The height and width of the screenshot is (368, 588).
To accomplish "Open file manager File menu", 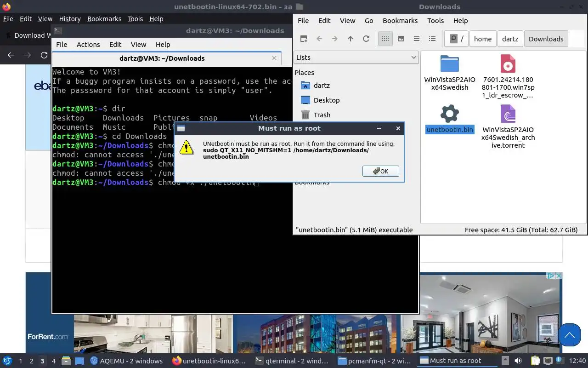I will 303,21.
